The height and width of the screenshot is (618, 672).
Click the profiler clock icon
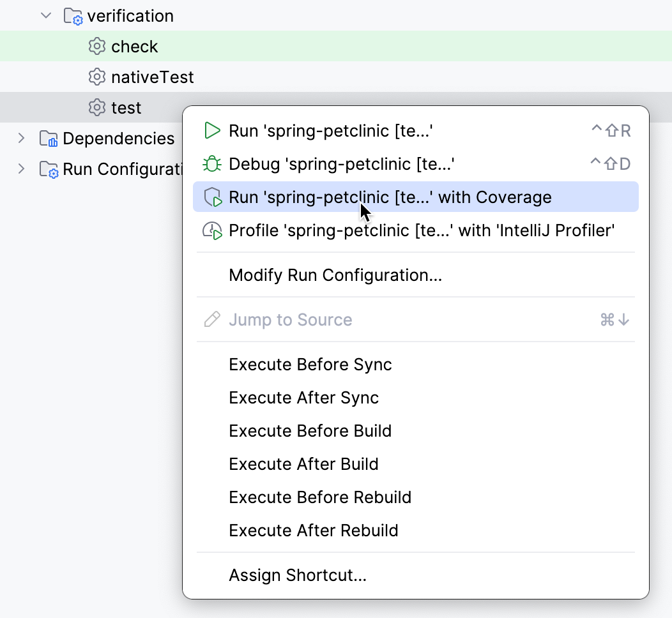[211, 230]
